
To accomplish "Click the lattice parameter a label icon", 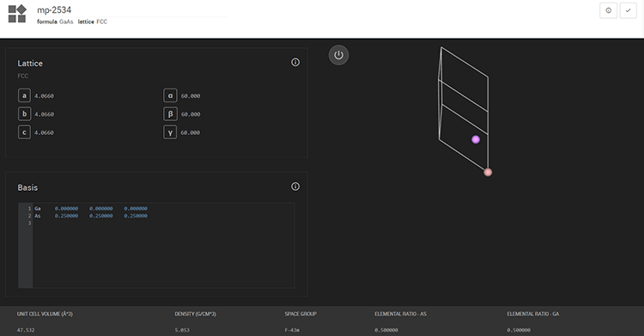I will 24,95.
